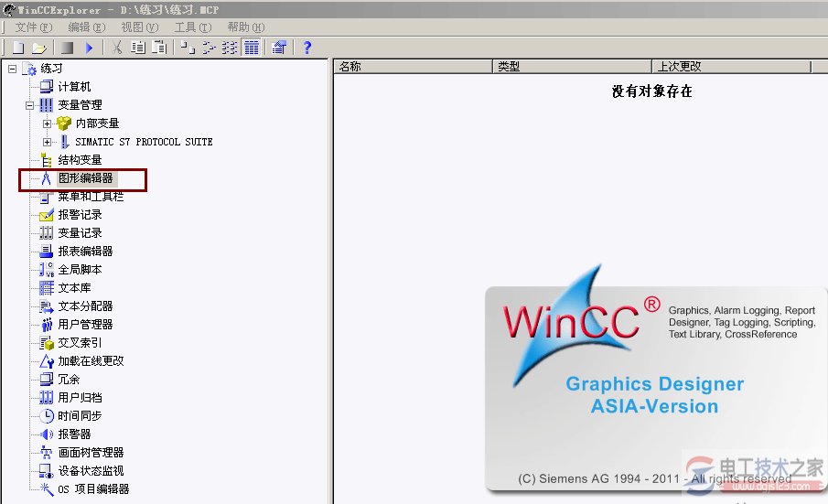This screenshot has width=828, height=504.
Task: Click the New project toolbar icon
Action: tap(18, 48)
